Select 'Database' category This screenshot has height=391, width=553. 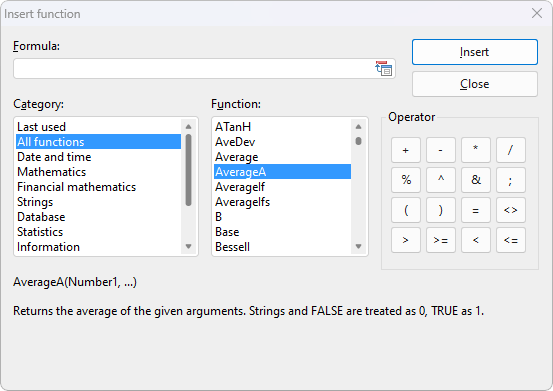point(98,217)
